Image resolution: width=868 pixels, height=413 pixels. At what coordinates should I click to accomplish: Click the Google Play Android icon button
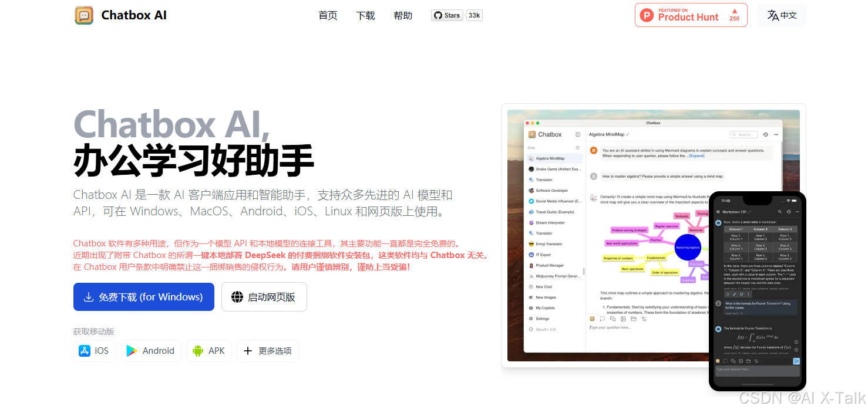[152, 351]
